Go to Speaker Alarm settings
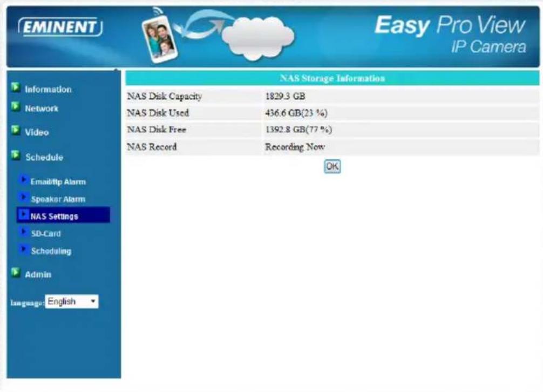The width and height of the screenshot is (543, 392). coord(58,199)
